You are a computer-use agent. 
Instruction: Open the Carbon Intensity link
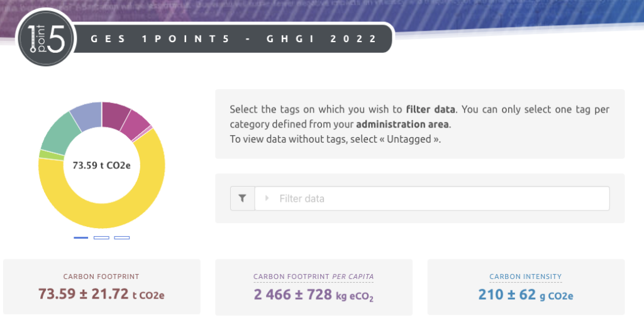coord(526,276)
